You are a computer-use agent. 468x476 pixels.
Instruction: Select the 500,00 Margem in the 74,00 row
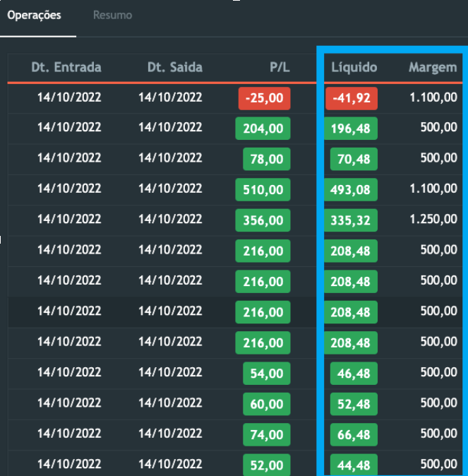(439, 433)
